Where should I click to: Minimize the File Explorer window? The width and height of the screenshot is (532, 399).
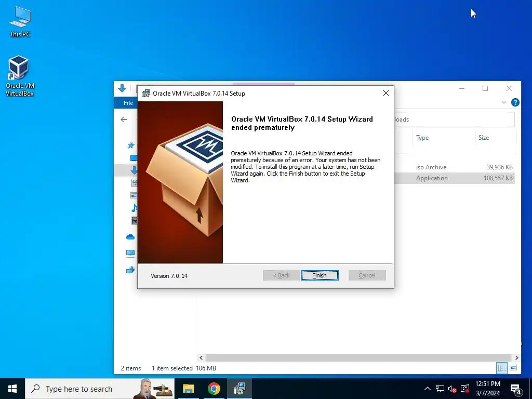coord(462,88)
